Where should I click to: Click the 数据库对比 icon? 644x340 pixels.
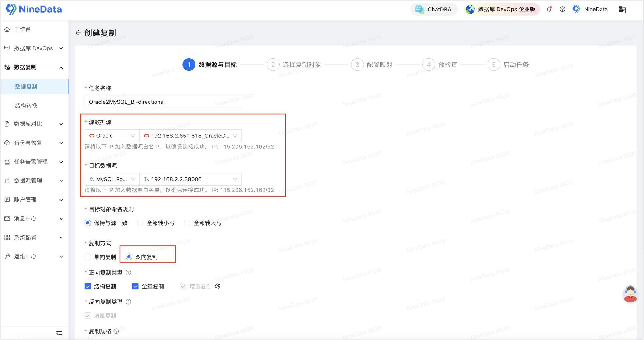pos(7,124)
